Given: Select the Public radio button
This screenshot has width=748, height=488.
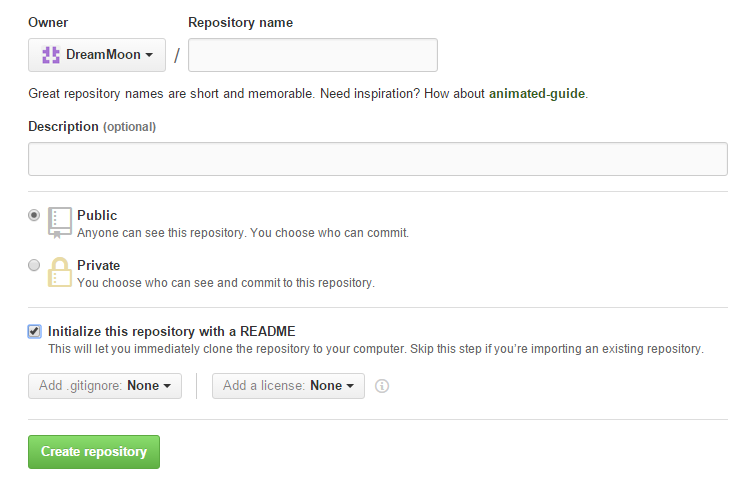Looking at the screenshot, I should tap(34, 215).
